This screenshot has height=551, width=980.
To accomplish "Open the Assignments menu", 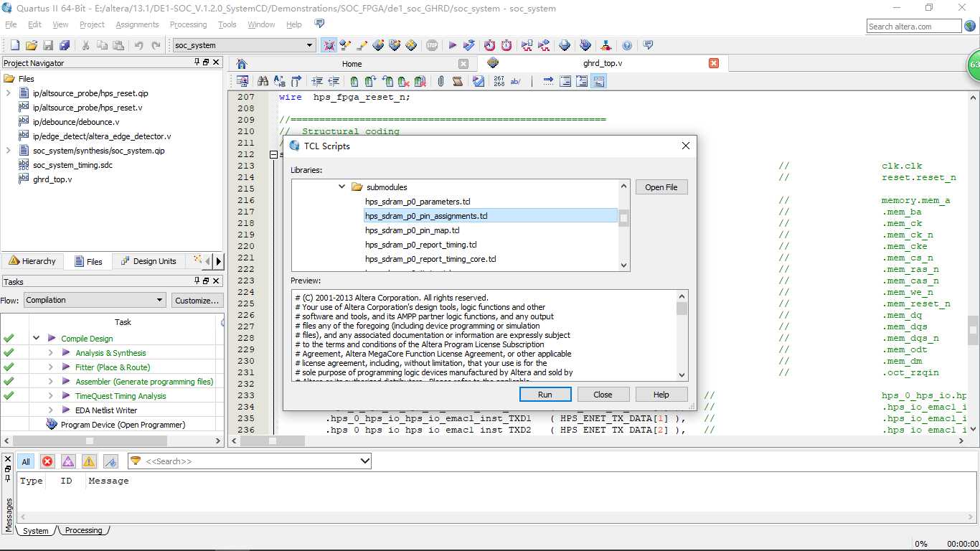I will coord(137,24).
